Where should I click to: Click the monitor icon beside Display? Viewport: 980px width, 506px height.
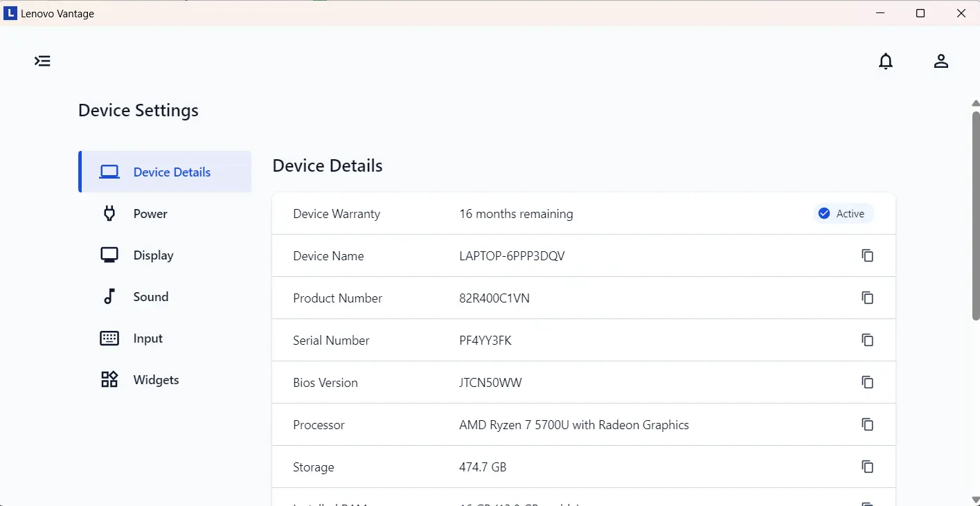coord(109,255)
